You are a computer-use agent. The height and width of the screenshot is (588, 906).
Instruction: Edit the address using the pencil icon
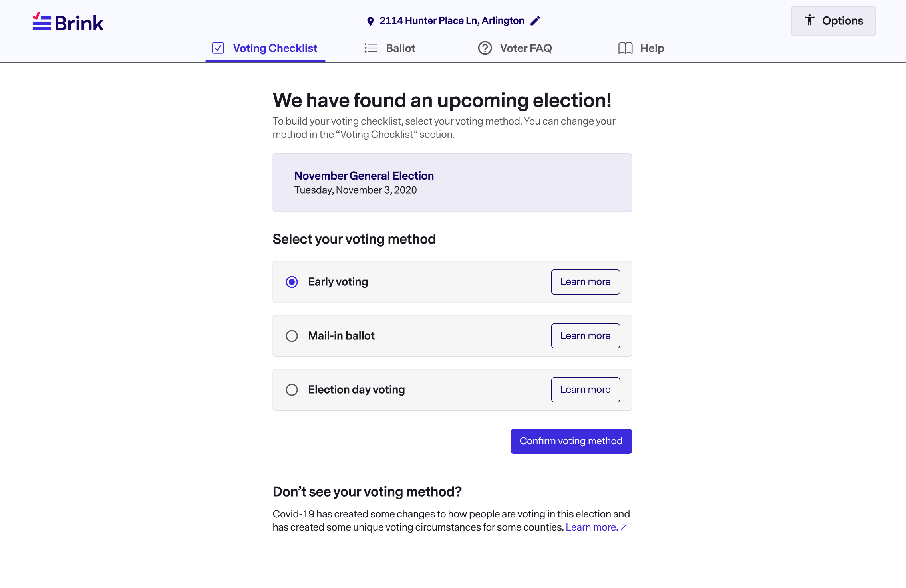535,20
